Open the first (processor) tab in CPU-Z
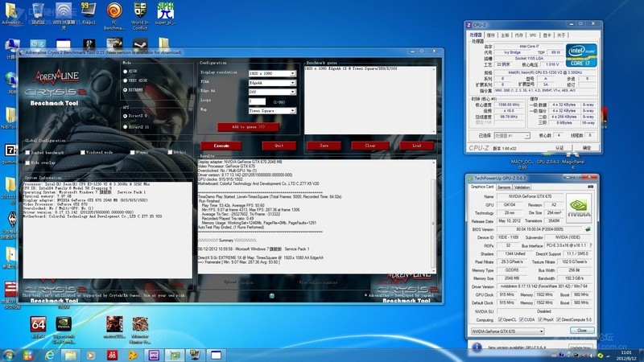Screen dimensions: 644x362 (475, 35)
